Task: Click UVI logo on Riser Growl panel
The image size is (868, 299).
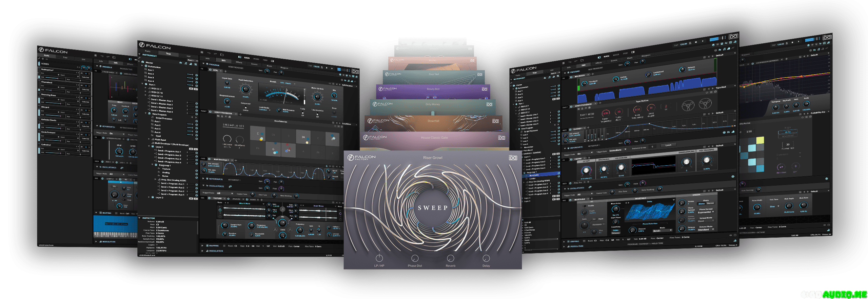Action: coord(513,158)
